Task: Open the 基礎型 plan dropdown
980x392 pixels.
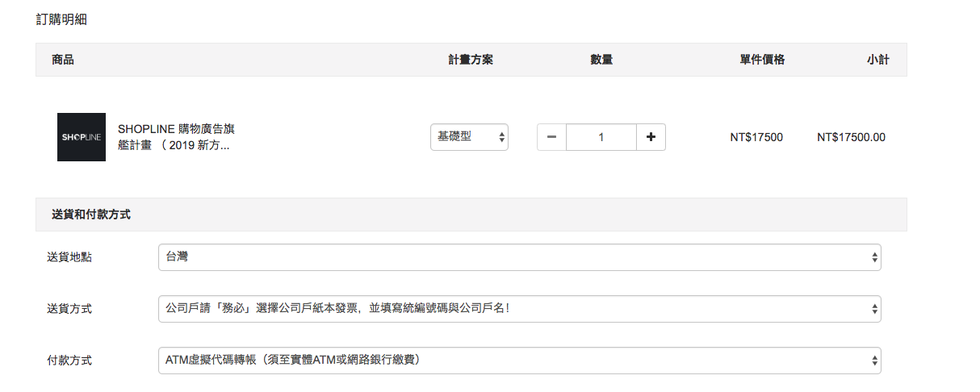Action: [x=469, y=137]
